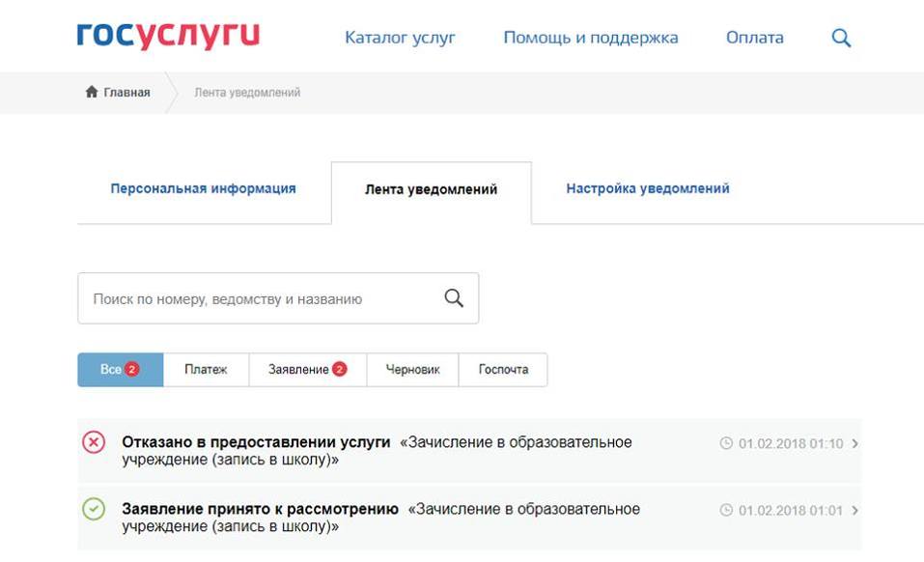
Task: Click the clock icon beside 01.02.2018 01:01
Action: (726, 511)
